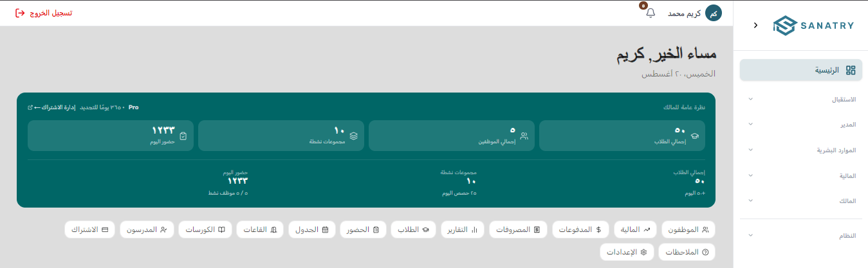Click the الرئيسية dashboard grid icon
868x268 pixels.
(851, 70)
